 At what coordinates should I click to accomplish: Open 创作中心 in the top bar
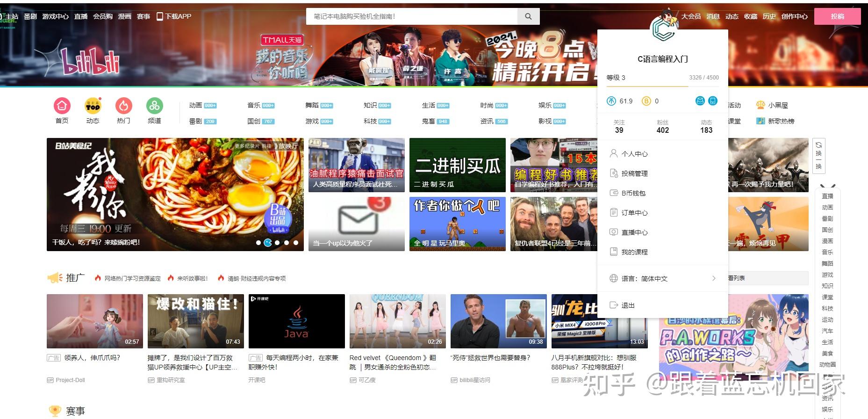[x=794, y=16]
